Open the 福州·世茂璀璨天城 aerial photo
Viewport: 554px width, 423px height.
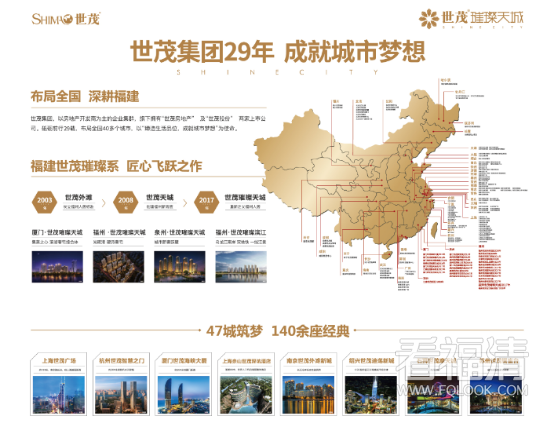118,267
